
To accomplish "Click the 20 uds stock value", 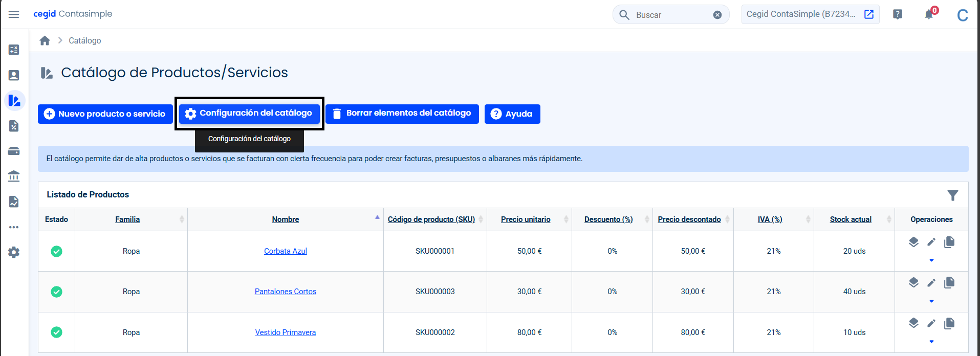I will point(854,251).
